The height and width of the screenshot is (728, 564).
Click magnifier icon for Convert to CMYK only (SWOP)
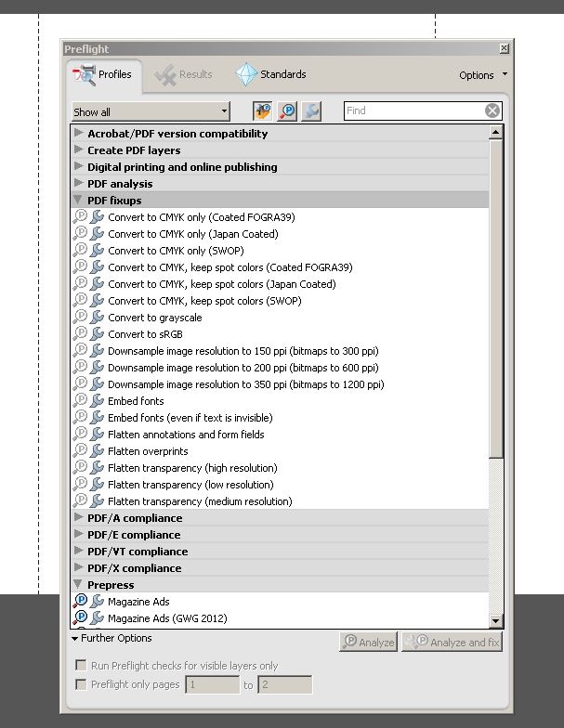80,251
